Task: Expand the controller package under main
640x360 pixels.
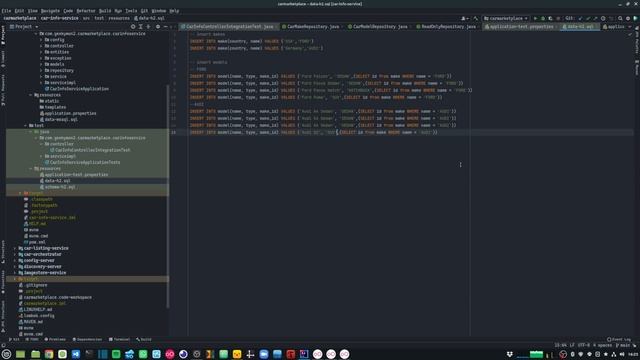Action: coord(41,46)
